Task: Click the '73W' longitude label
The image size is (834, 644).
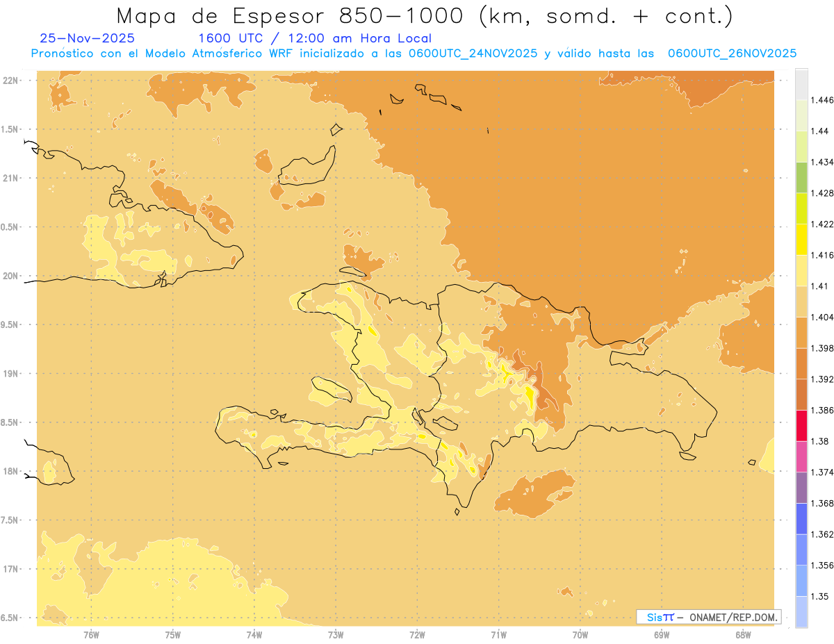Action: point(336,634)
